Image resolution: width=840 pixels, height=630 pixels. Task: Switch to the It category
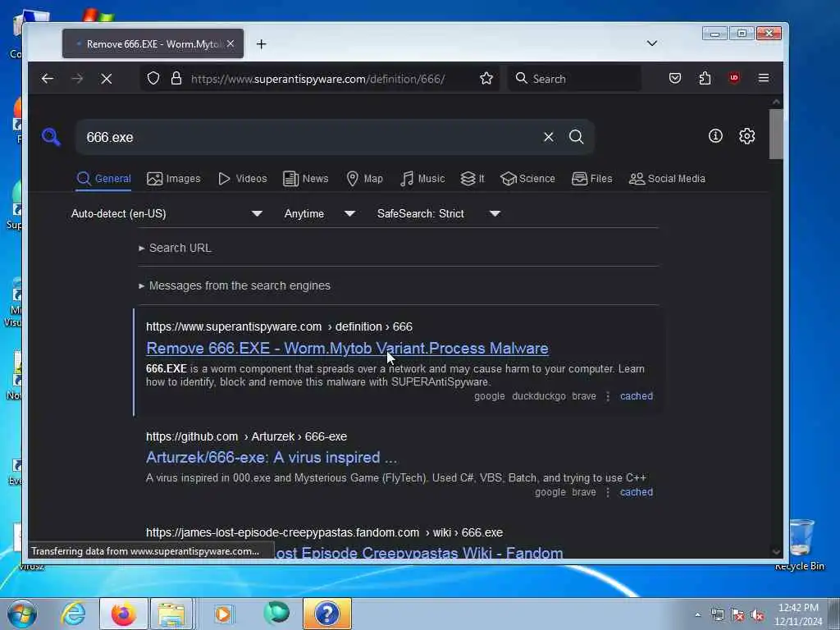tap(472, 179)
